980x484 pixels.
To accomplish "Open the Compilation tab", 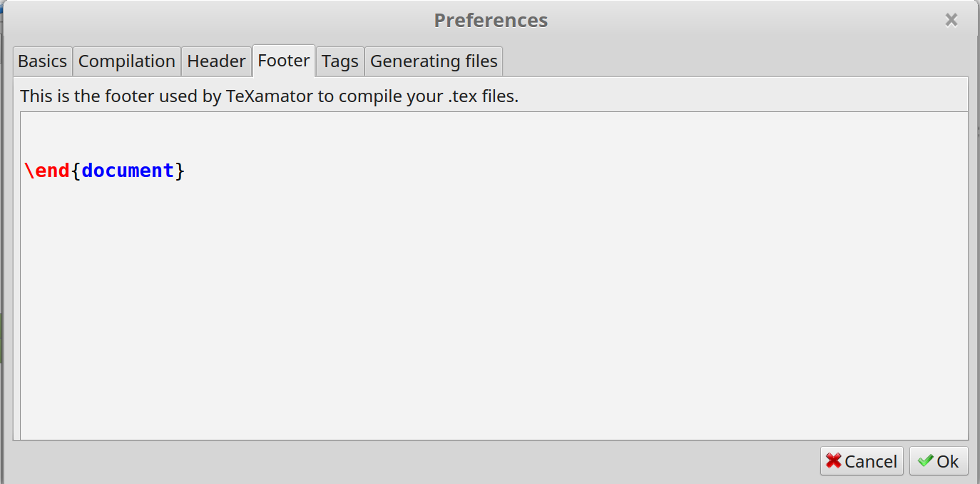I will 127,61.
